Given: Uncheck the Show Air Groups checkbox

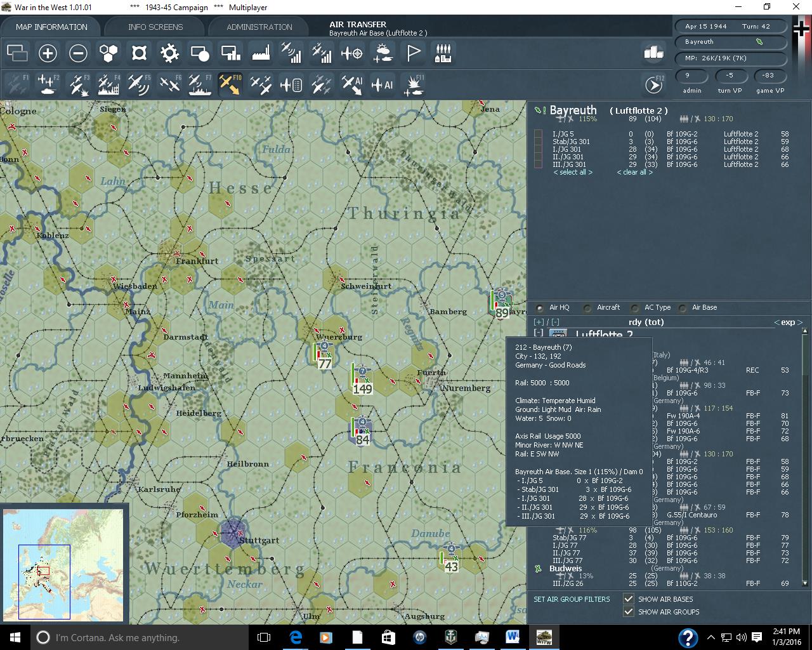Looking at the screenshot, I should click(629, 612).
